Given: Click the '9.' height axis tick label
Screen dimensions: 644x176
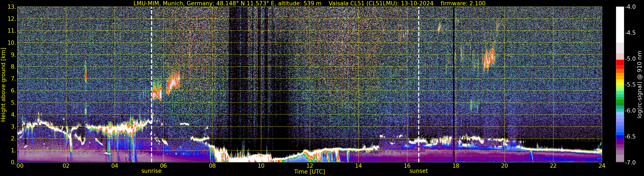Looking at the screenshot, I should coord(13,55).
